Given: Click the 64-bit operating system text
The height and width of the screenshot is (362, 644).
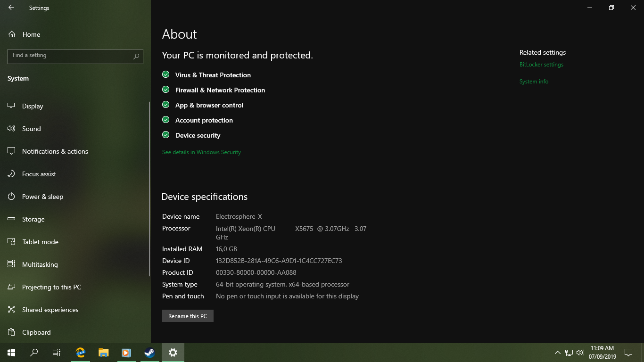Looking at the screenshot, I should click(282, 284).
